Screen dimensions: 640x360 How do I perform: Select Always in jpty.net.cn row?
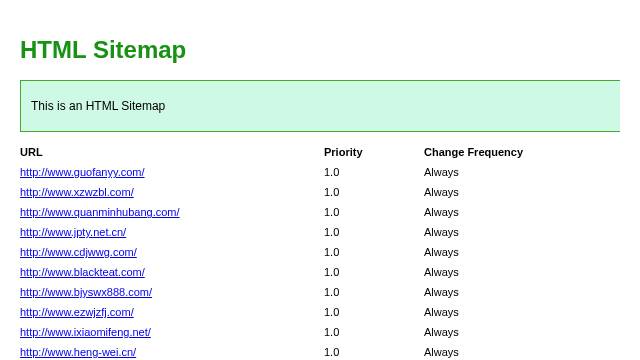pos(441,232)
